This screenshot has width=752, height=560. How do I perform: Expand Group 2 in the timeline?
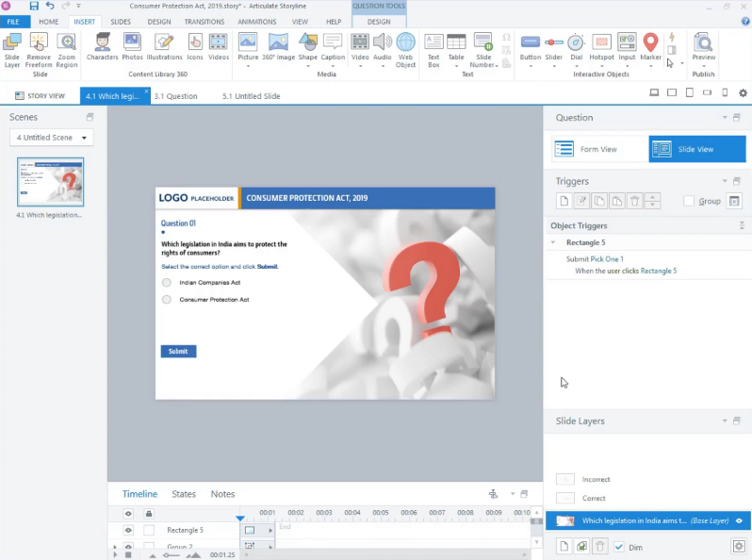115,547
